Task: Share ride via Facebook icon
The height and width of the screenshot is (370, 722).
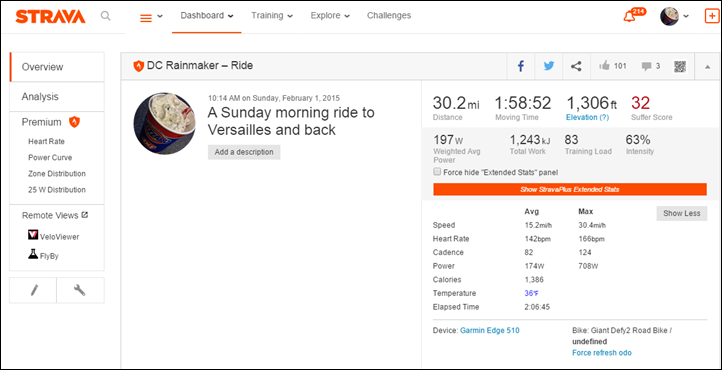Action: coord(521,66)
